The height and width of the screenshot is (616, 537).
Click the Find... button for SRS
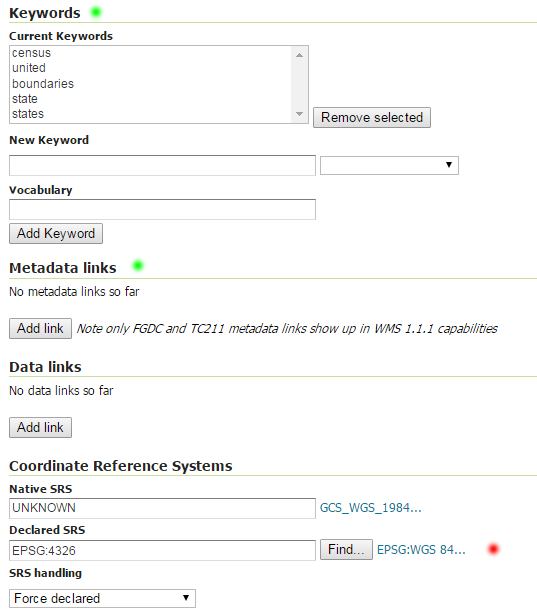[x=346, y=549]
